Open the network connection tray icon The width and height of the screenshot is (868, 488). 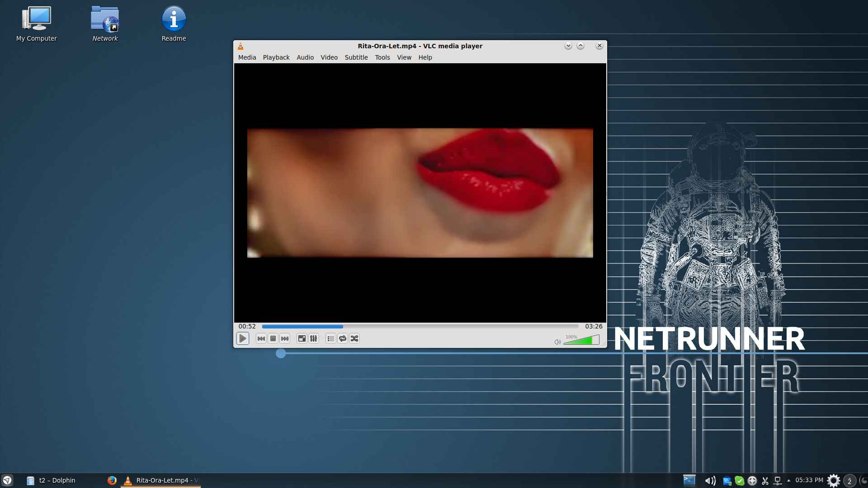[778, 481]
